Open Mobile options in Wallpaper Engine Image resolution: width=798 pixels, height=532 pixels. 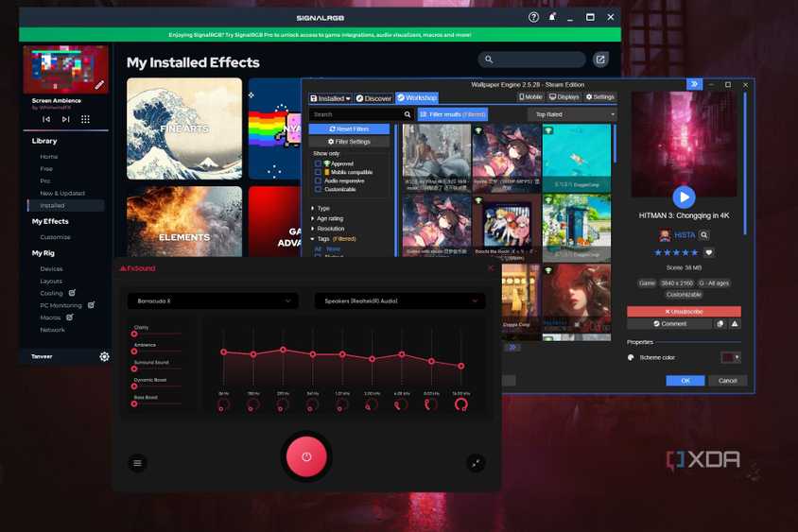[530, 96]
